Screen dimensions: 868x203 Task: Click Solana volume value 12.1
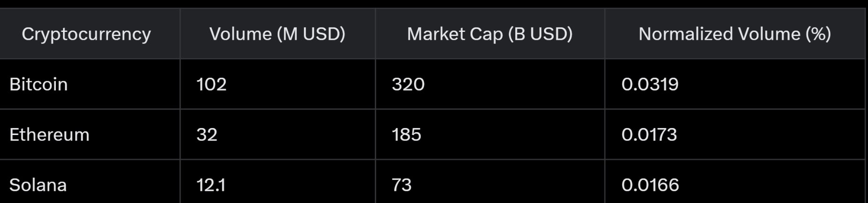pos(211,185)
